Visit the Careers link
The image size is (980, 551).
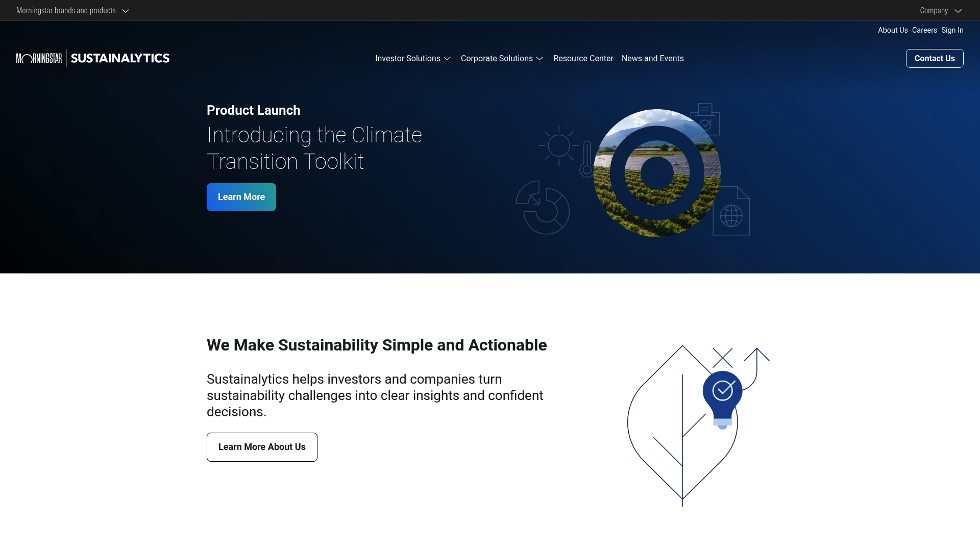(924, 30)
